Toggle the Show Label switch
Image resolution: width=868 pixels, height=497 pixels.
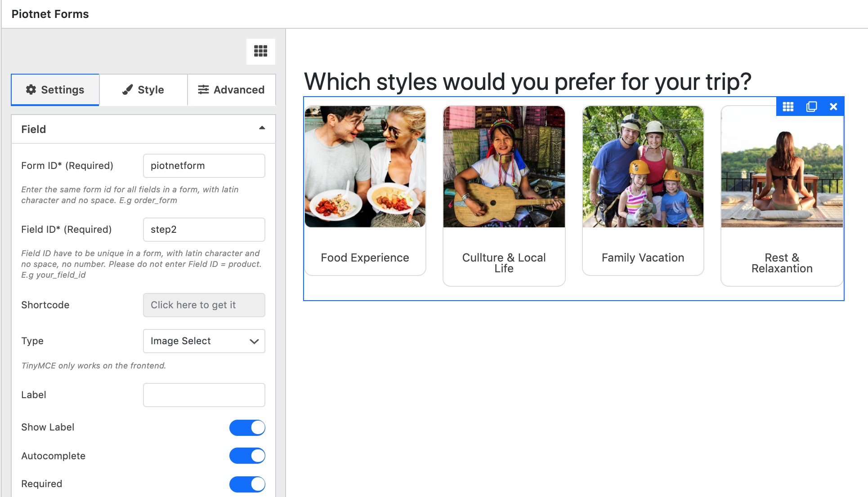coord(247,427)
